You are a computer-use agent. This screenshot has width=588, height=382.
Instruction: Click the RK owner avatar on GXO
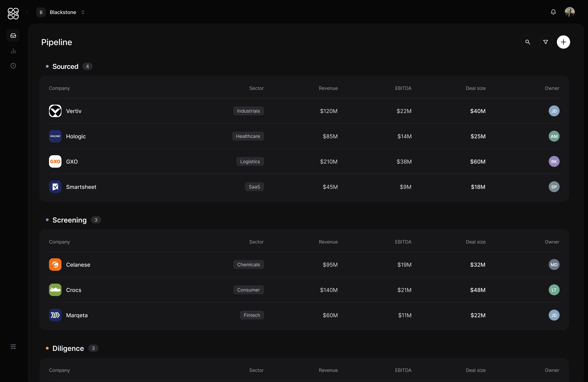pyautogui.click(x=554, y=162)
